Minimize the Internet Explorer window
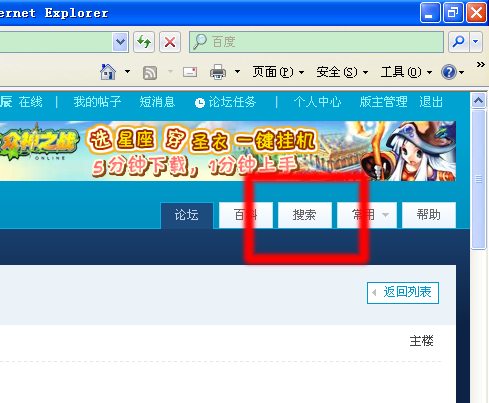 point(430,13)
